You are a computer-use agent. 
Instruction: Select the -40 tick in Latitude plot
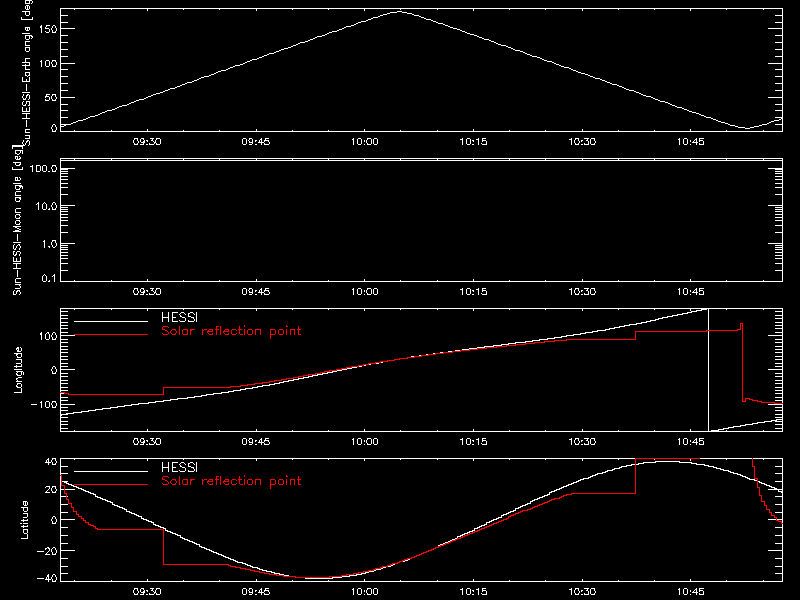coord(47,578)
